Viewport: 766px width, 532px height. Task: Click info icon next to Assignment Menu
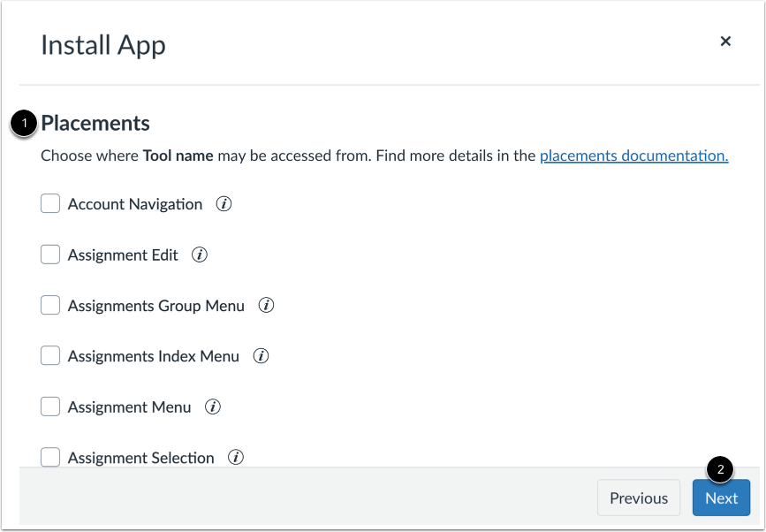213,407
